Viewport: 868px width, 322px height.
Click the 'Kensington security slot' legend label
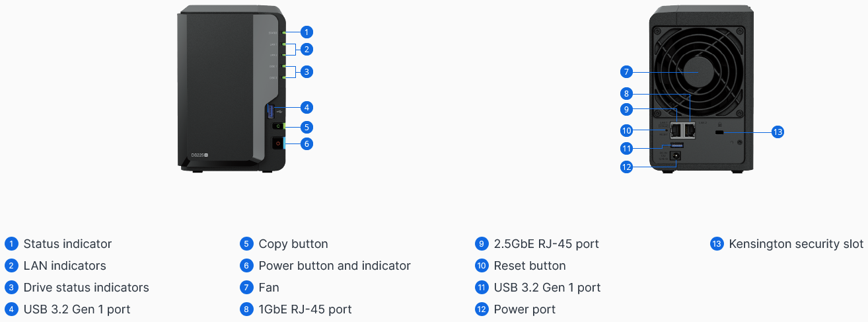796,244
